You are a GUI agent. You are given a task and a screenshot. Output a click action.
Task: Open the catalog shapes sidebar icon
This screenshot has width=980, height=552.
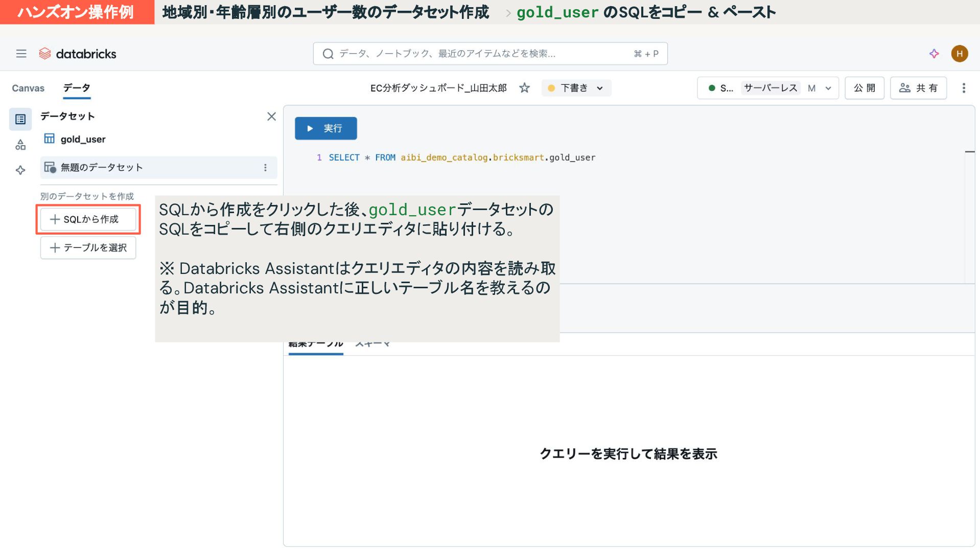20,145
